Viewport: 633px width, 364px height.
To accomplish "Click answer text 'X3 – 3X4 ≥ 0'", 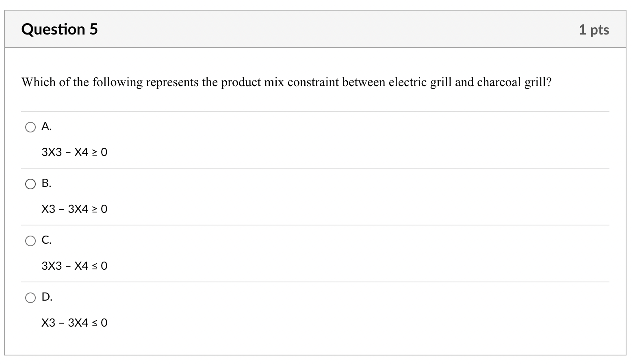I will pos(74,209).
